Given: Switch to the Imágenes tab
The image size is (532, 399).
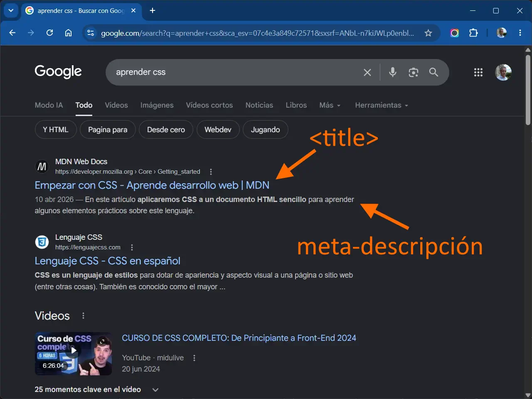Looking at the screenshot, I should point(157,105).
